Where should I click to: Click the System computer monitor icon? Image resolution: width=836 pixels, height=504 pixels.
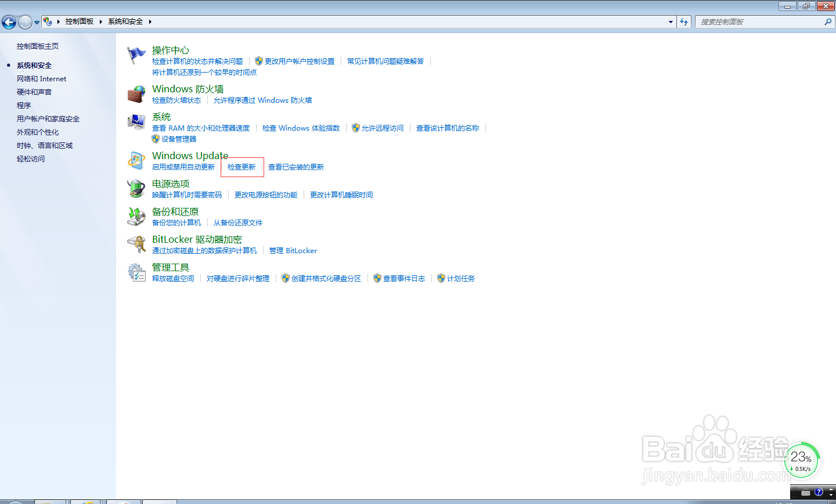coord(136,122)
